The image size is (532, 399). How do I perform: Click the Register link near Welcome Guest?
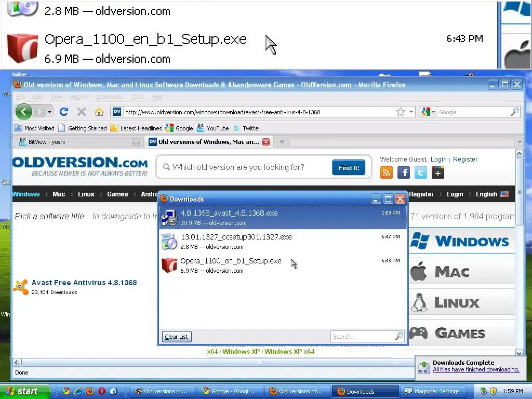(x=465, y=159)
